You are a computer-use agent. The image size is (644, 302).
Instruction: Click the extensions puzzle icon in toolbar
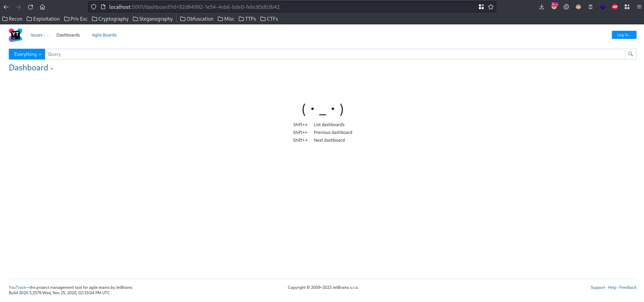(627, 7)
